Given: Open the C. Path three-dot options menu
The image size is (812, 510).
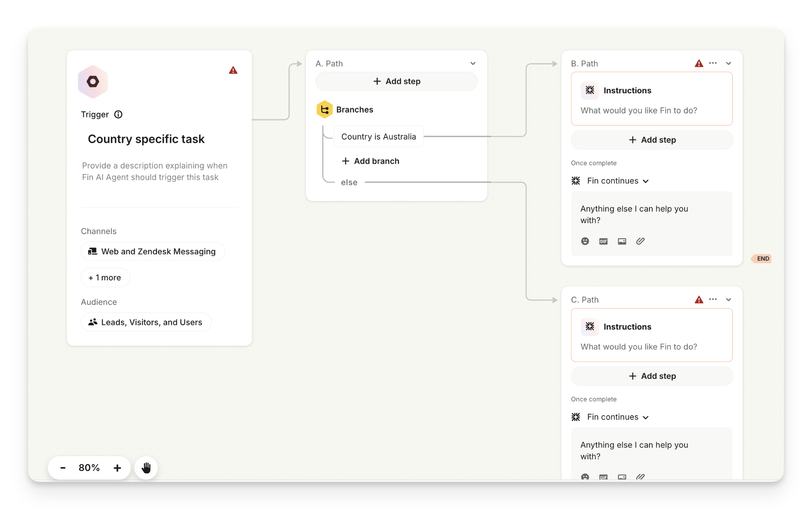Looking at the screenshot, I should coord(713,299).
